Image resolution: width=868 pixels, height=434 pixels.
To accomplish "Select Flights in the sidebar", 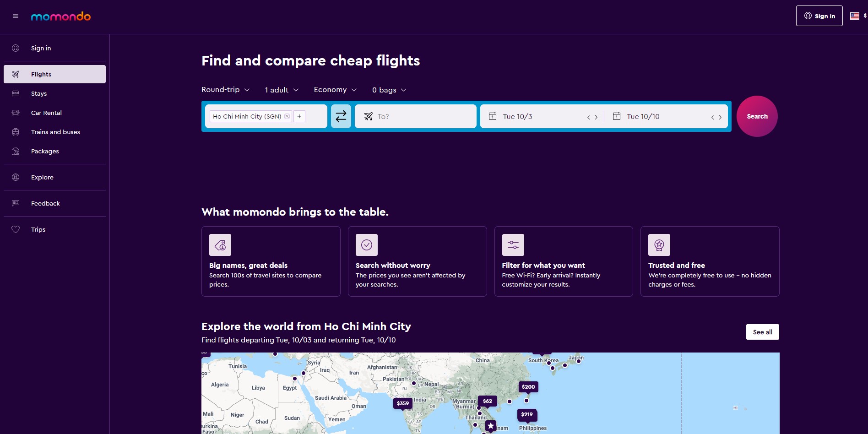I will 54,74.
